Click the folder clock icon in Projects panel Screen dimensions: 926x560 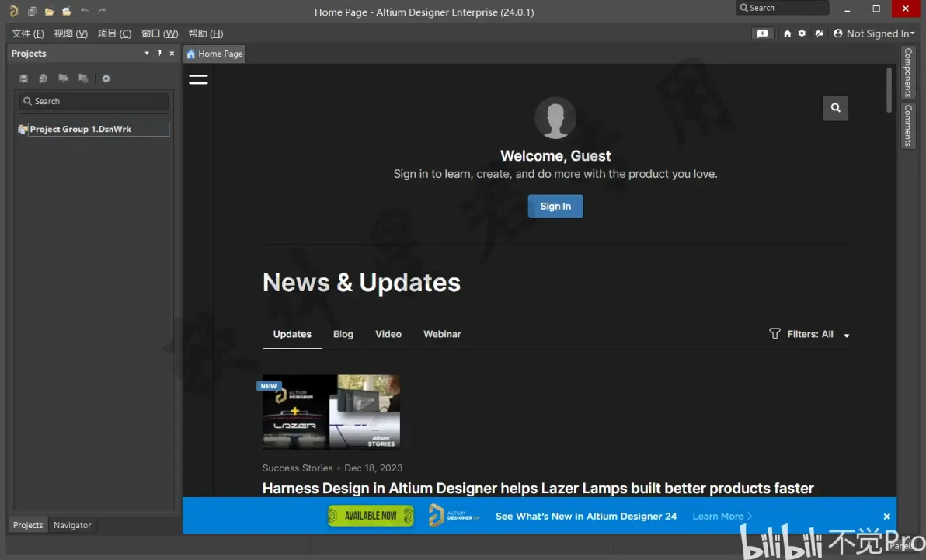pos(83,78)
